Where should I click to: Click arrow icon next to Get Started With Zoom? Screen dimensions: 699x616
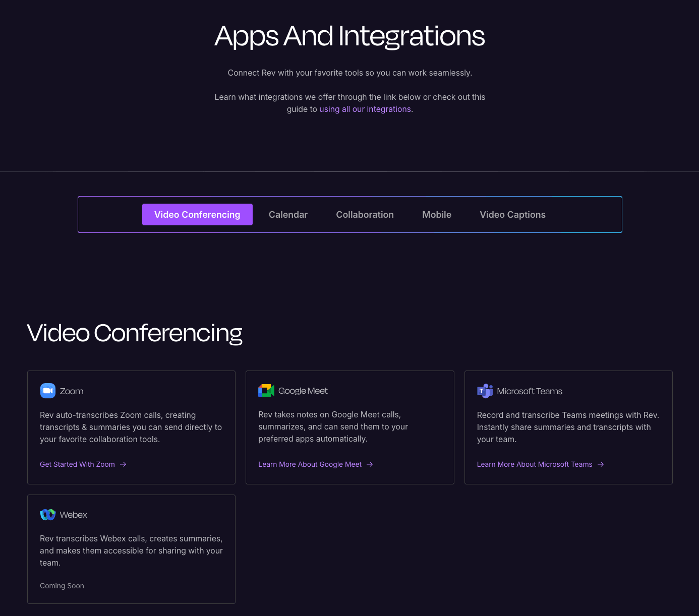(123, 464)
